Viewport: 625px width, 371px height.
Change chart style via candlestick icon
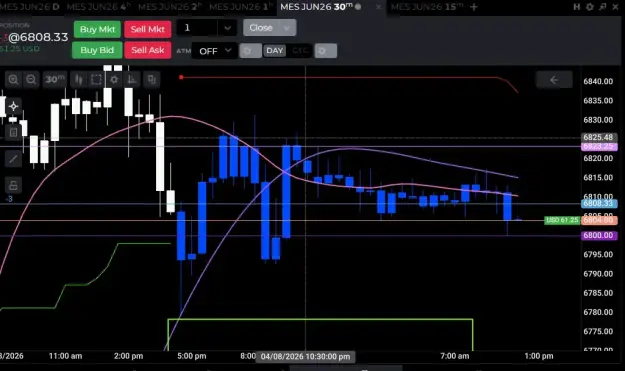pyautogui.click(x=79, y=80)
